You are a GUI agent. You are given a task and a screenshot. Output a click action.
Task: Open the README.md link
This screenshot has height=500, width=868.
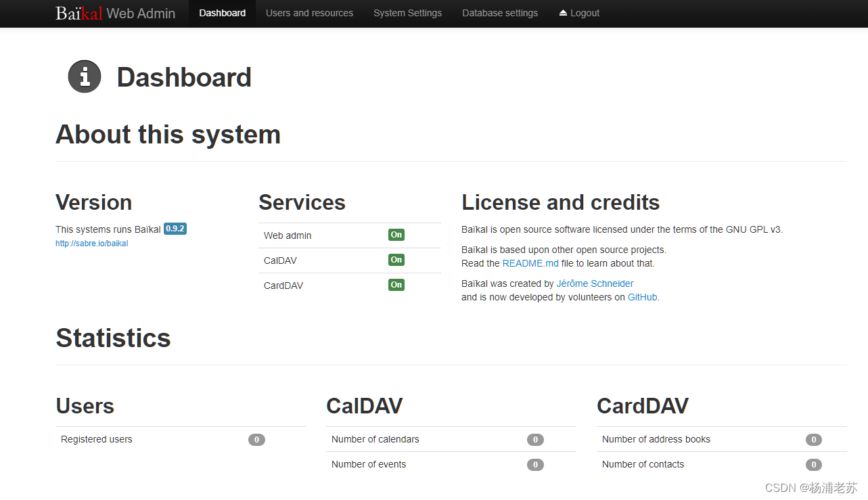point(530,263)
